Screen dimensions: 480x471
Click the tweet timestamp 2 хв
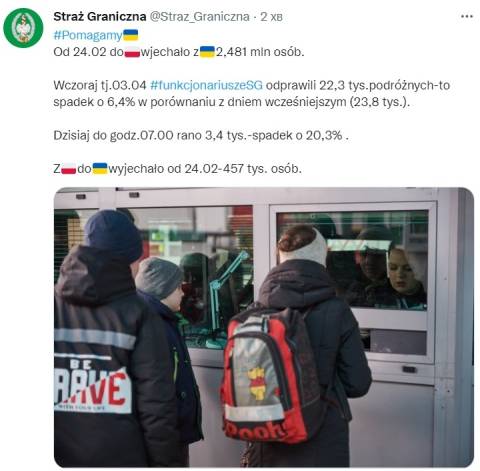[271, 16]
